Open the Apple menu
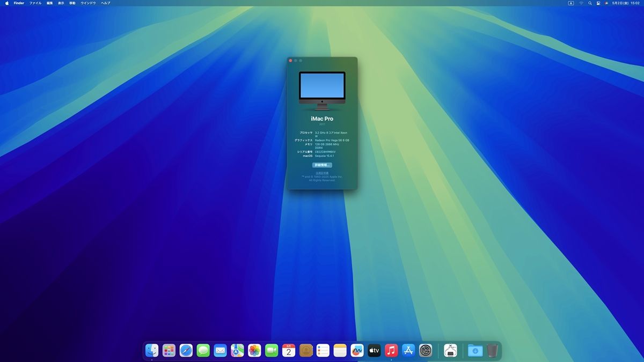Screen dimensions: 644x362 pyautogui.click(x=7, y=3)
